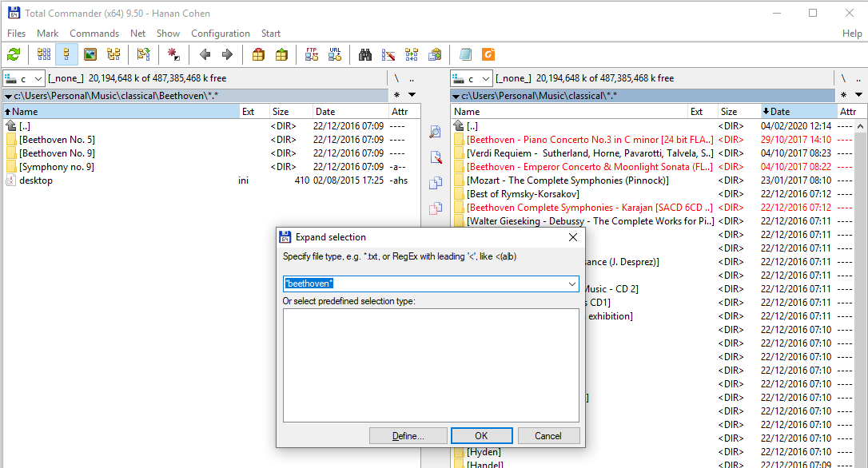Select Best of Rymsky-Korsakov folder
Image resolution: width=868 pixels, height=468 pixels.
tap(524, 194)
